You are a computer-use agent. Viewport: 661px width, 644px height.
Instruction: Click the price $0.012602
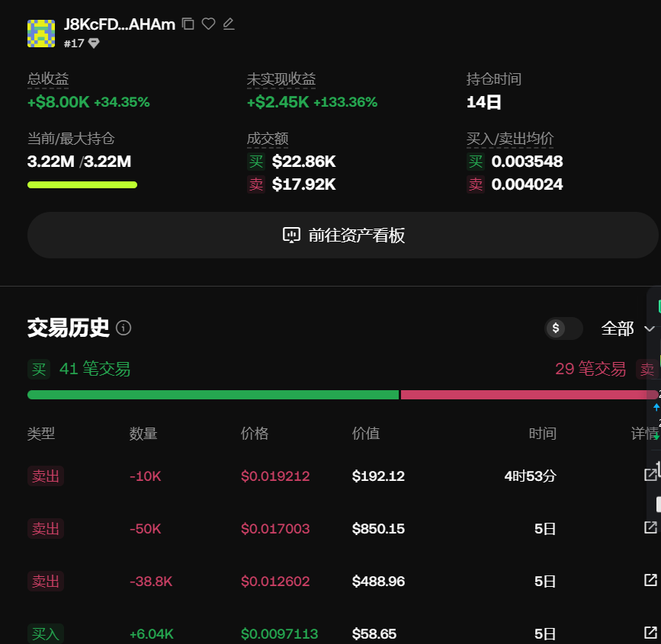coord(275,582)
